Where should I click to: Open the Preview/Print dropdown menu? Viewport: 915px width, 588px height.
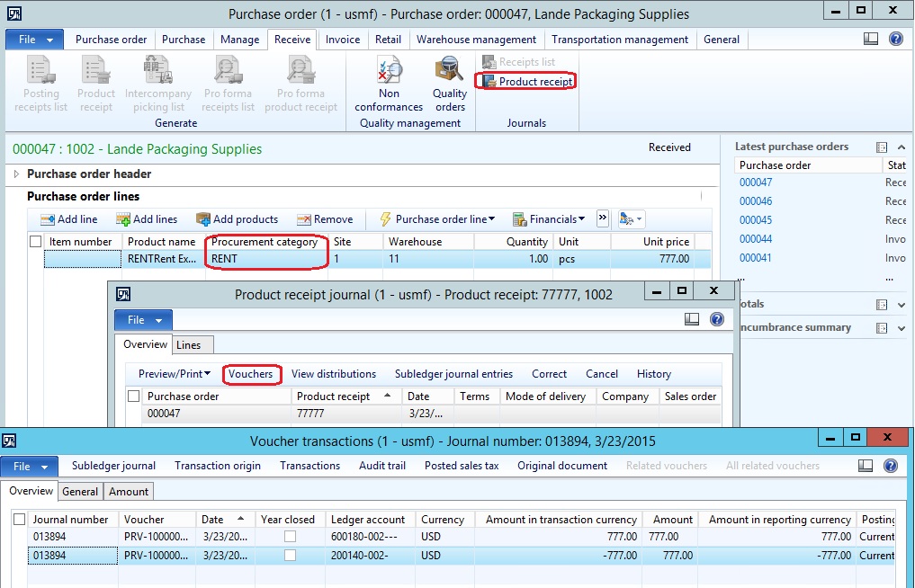[x=175, y=374]
